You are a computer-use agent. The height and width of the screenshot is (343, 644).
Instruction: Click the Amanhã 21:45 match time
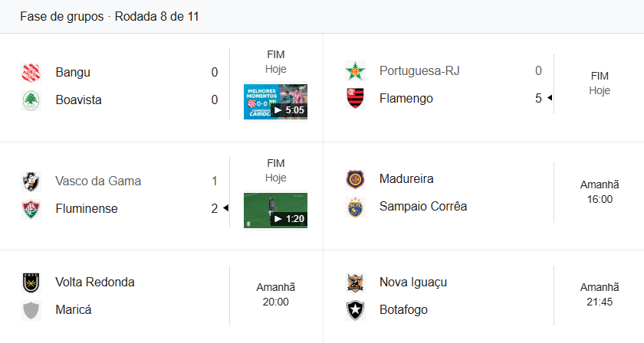pos(600,295)
